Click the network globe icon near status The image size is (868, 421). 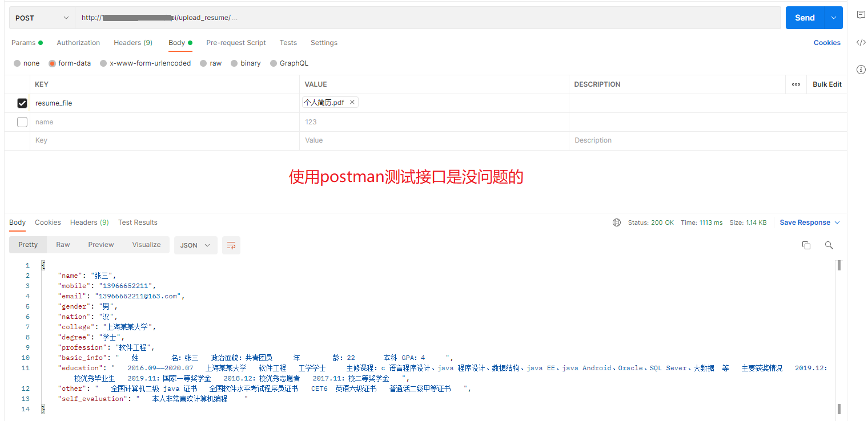[x=617, y=222]
